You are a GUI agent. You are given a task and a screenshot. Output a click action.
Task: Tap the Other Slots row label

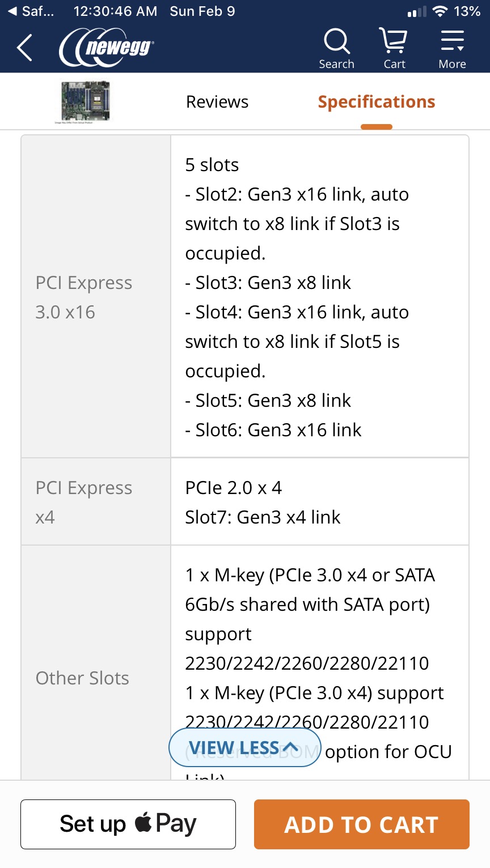click(x=83, y=678)
